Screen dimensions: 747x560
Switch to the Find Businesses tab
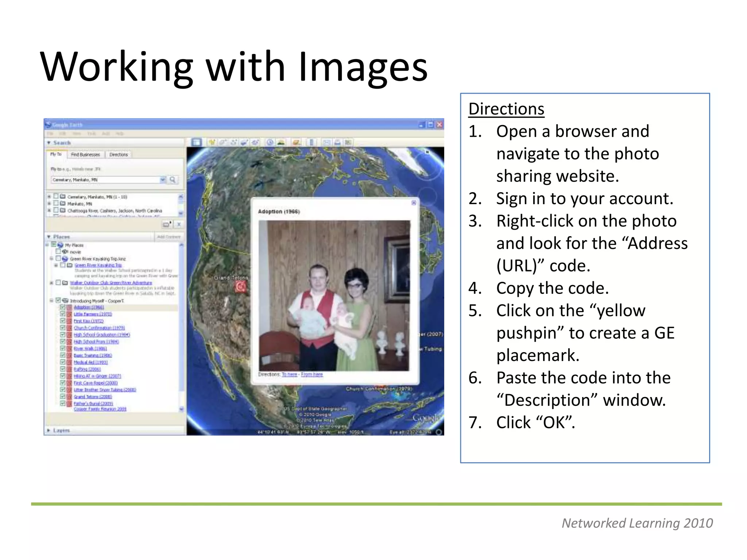coord(85,155)
